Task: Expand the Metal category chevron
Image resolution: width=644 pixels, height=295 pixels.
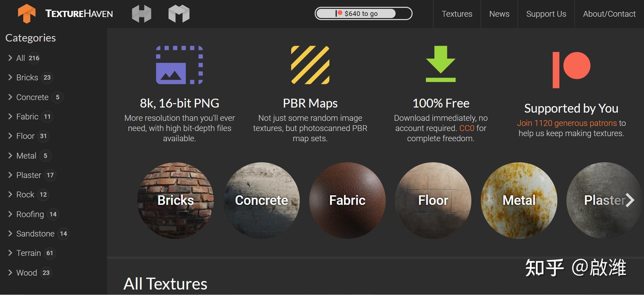Action: click(x=10, y=155)
